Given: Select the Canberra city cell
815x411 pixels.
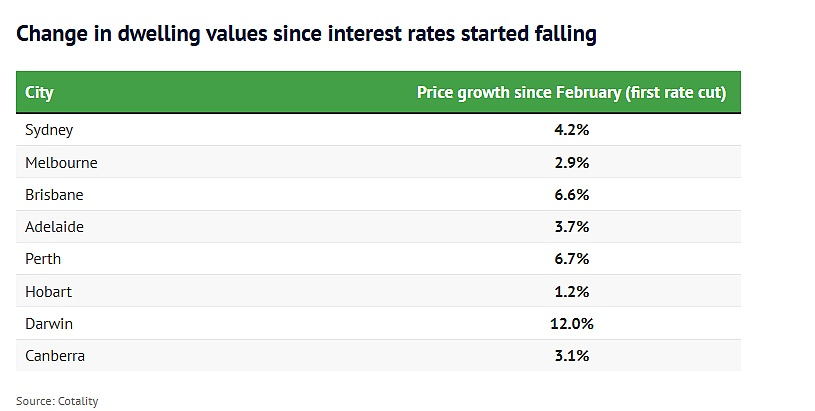Looking at the screenshot, I should click(x=56, y=356).
